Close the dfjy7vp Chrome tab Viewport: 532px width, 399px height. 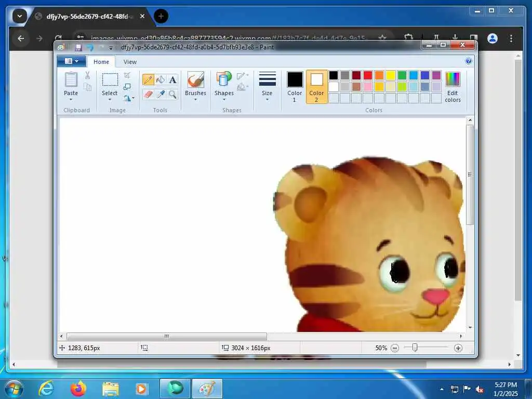pyautogui.click(x=142, y=16)
